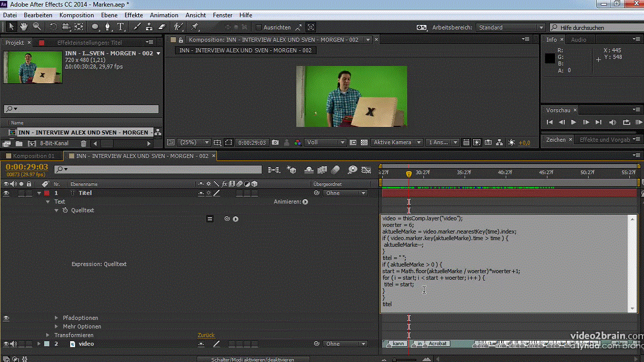Open the Animation menu
This screenshot has height=362, width=644.
click(x=164, y=15)
